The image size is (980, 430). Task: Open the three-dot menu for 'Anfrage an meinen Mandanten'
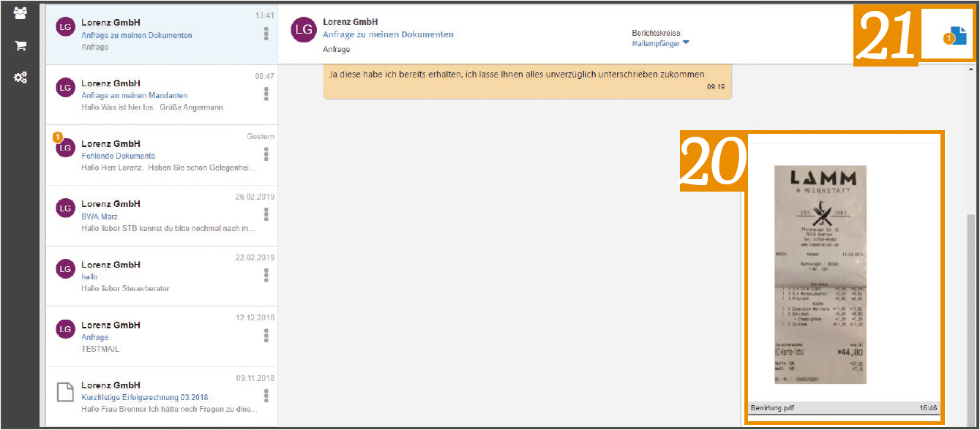266,94
